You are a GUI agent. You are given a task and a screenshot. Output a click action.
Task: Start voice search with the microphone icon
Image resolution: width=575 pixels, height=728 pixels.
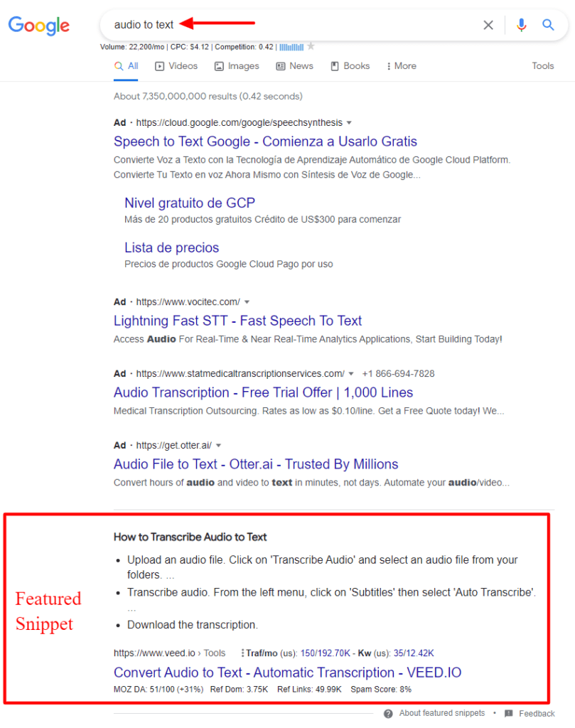pyautogui.click(x=521, y=25)
